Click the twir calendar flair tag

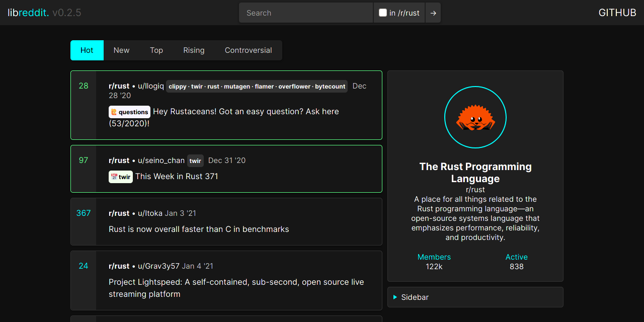pyautogui.click(x=121, y=177)
